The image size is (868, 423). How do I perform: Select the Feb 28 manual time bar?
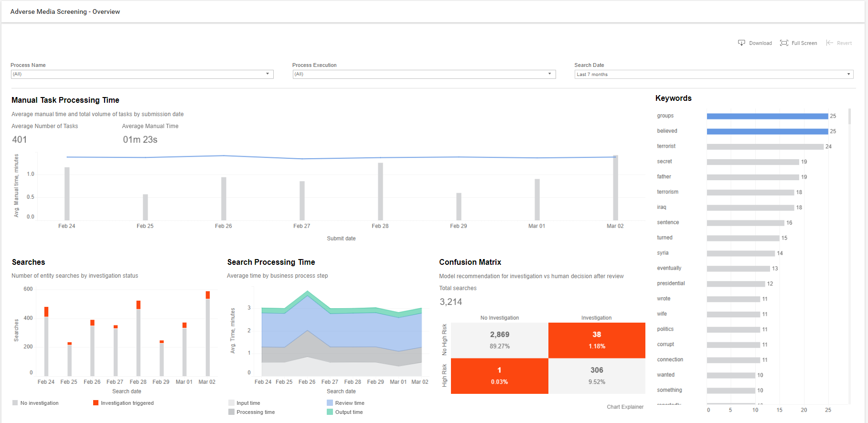(380, 192)
